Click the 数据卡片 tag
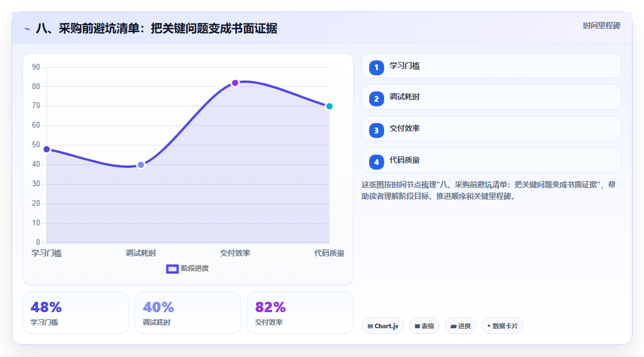This screenshot has width=644, height=357. pos(503,326)
